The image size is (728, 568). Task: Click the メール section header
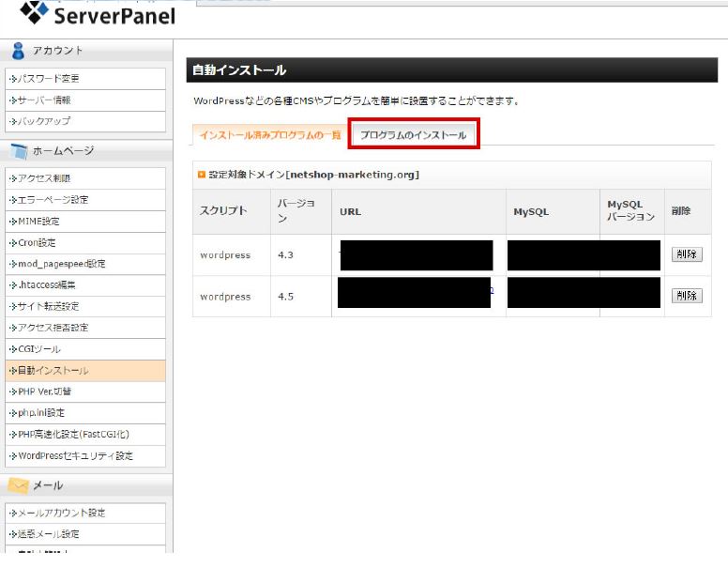[x=86, y=485]
